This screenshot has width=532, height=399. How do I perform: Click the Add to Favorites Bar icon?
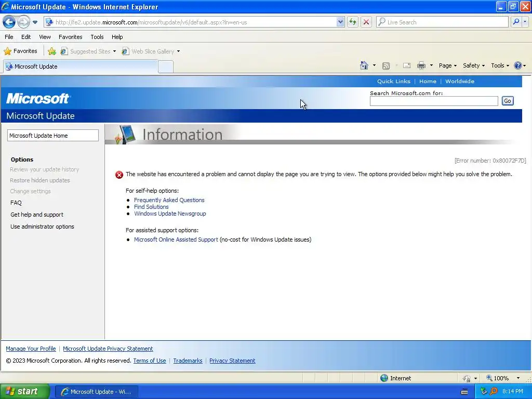(52, 51)
